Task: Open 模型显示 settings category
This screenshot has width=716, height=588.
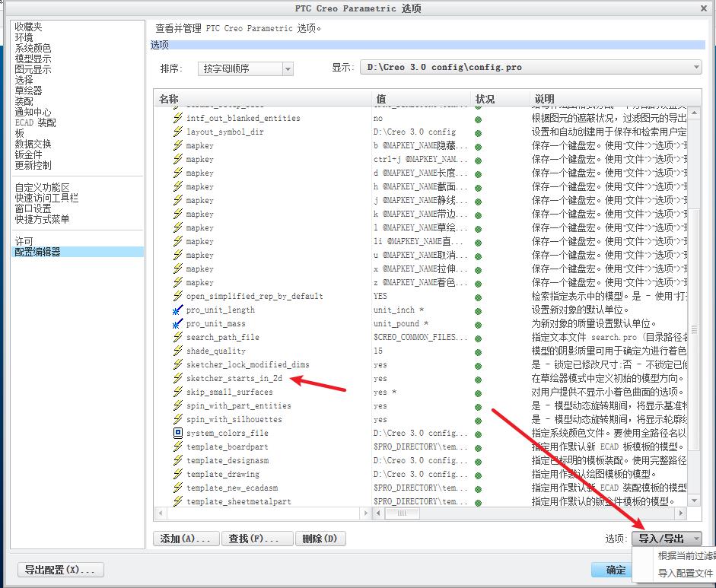Action: [33, 59]
